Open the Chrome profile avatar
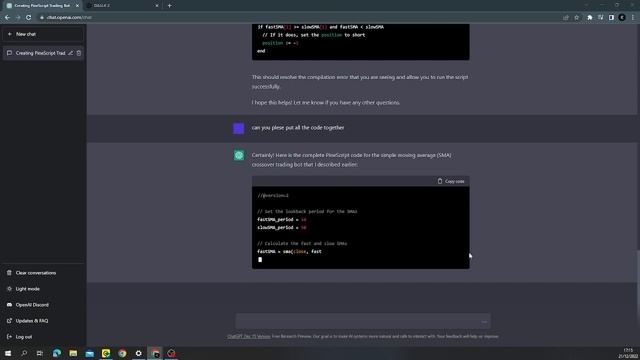The image size is (640, 360). [x=622, y=17]
